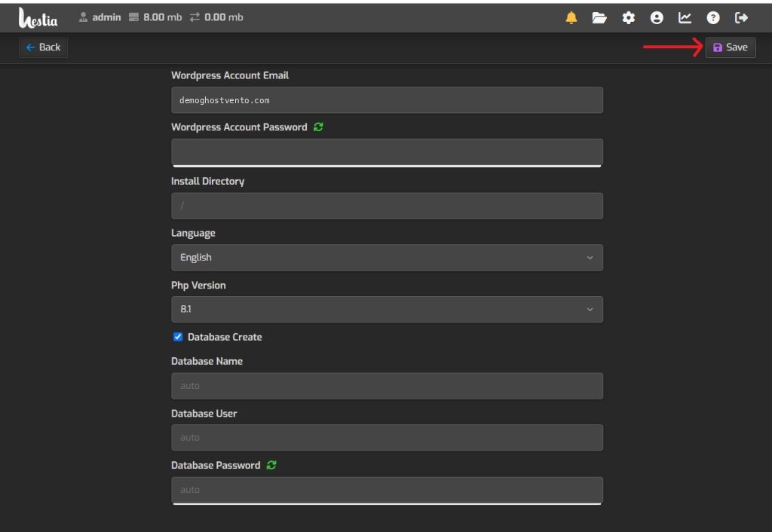The image size is (772, 532).
Task: Open the help question mark icon
Action: [713, 18]
